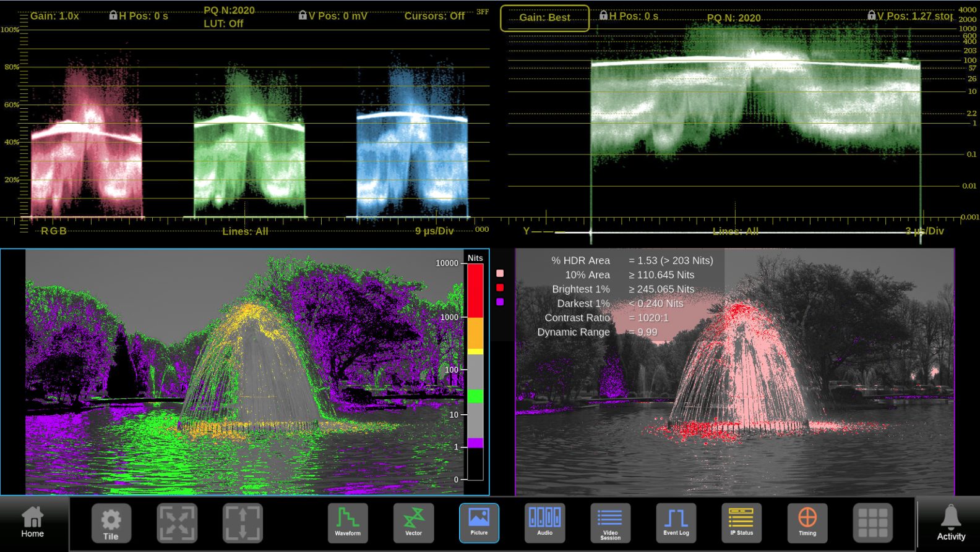This screenshot has width=980, height=552.
Task: Open the Timing display
Action: 807,522
